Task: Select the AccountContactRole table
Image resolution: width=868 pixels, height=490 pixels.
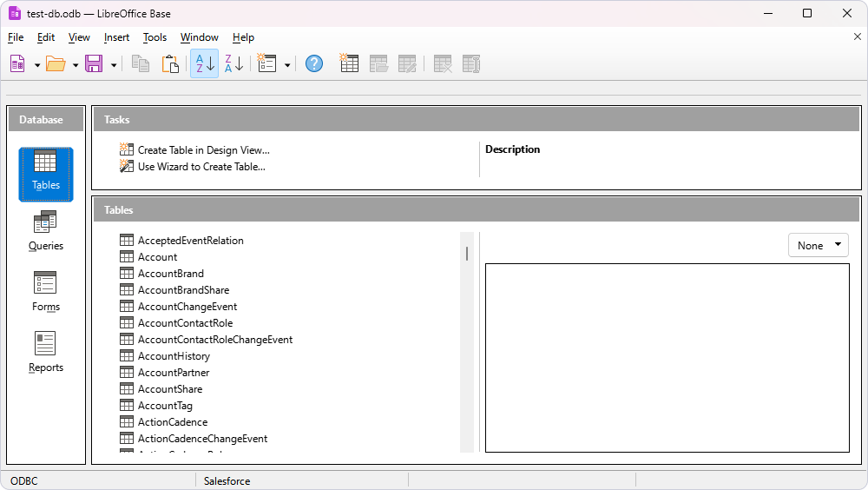Action: tap(185, 323)
